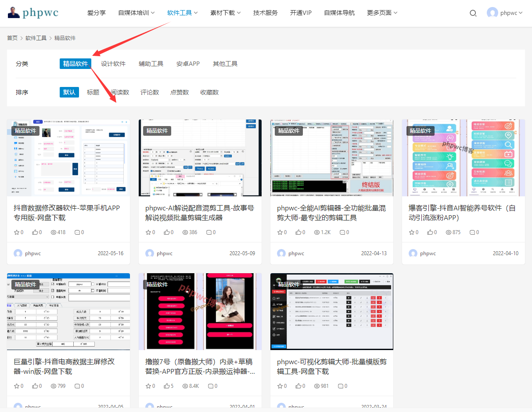This screenshot has width=532, height=412.
Task: Open phpwc-全能AI剪辑器 post title
Action: coord(331,213)
